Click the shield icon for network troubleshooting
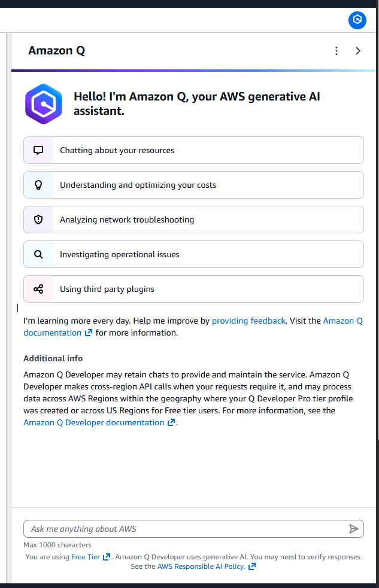Viewport: 379px width, 588px height. click(38, 220)
